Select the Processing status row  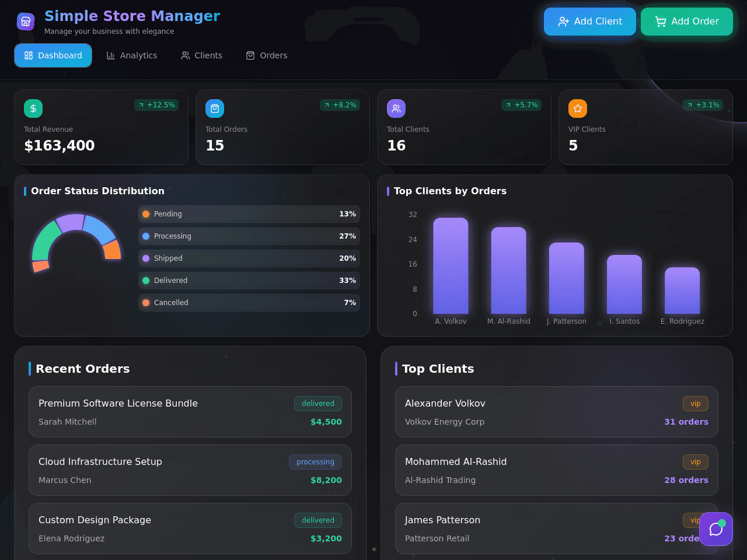pyautogui.click(x=249, y=236)
